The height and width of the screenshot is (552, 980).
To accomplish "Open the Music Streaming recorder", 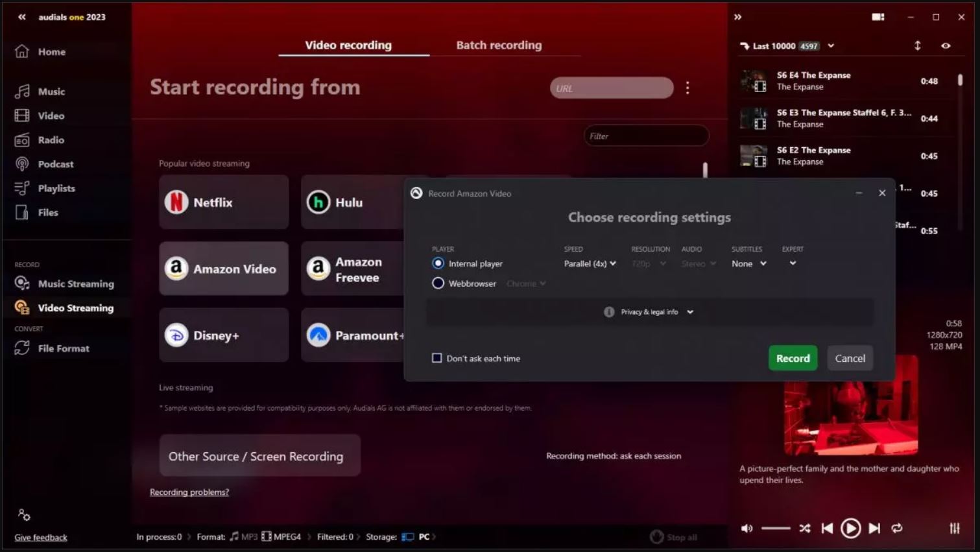I will (76, 283).
